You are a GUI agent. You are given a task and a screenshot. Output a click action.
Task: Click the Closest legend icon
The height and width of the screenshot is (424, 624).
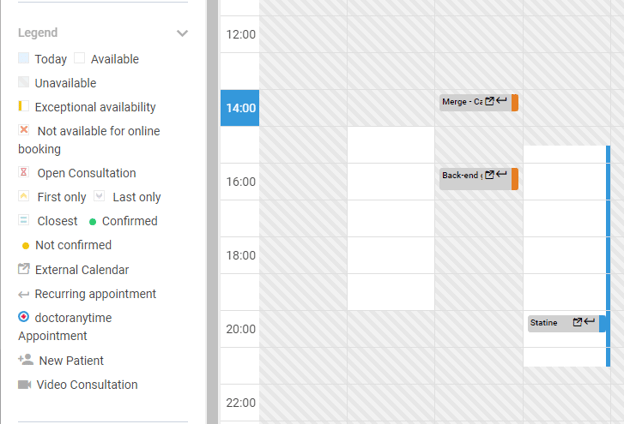point(24,221)
